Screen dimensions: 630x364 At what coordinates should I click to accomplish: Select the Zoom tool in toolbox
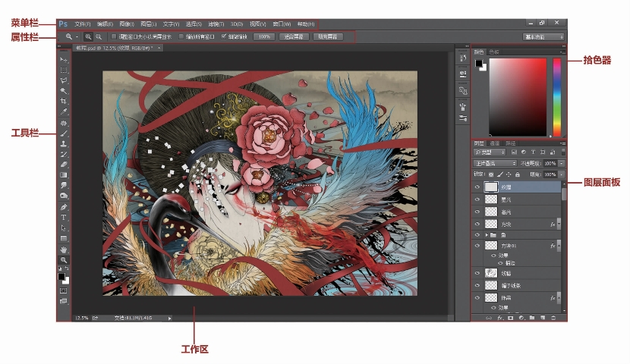tap(64, 260)
